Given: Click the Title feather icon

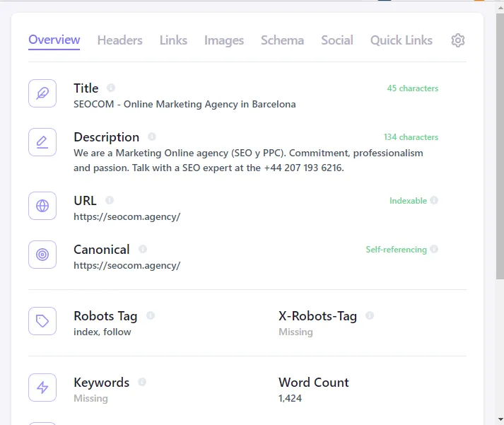Looking at the screenshot, I should pyautogui.click(x=42, y=93).
